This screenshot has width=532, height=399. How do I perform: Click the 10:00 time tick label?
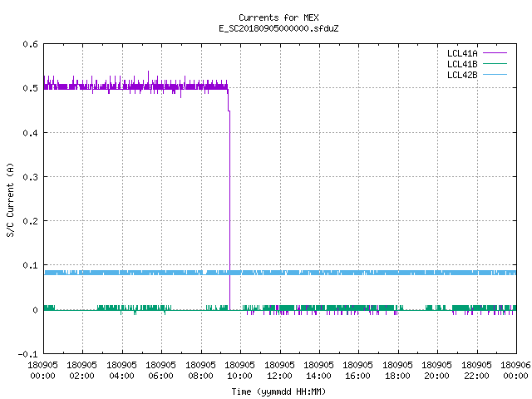[239, 376]
